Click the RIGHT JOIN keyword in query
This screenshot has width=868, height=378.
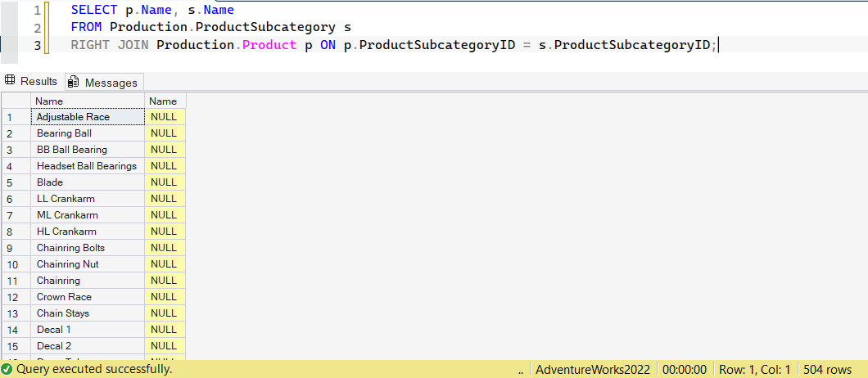(x=110, y=45)
